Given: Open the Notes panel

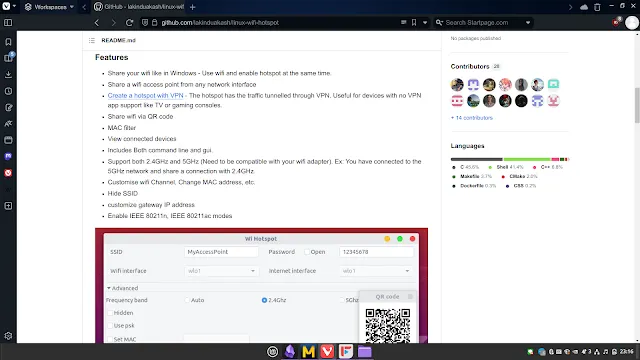Looking at the screenshot, I should tap(8, 107).
